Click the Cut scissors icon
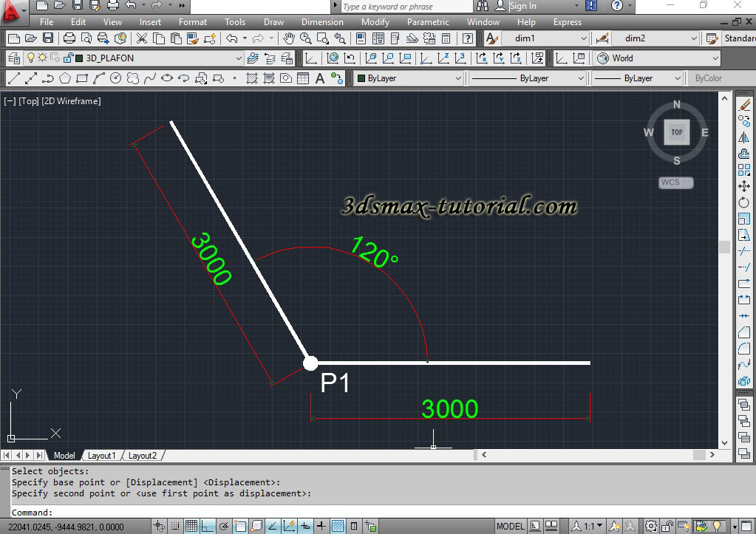 pyautogui.click(x=141, y=38)
